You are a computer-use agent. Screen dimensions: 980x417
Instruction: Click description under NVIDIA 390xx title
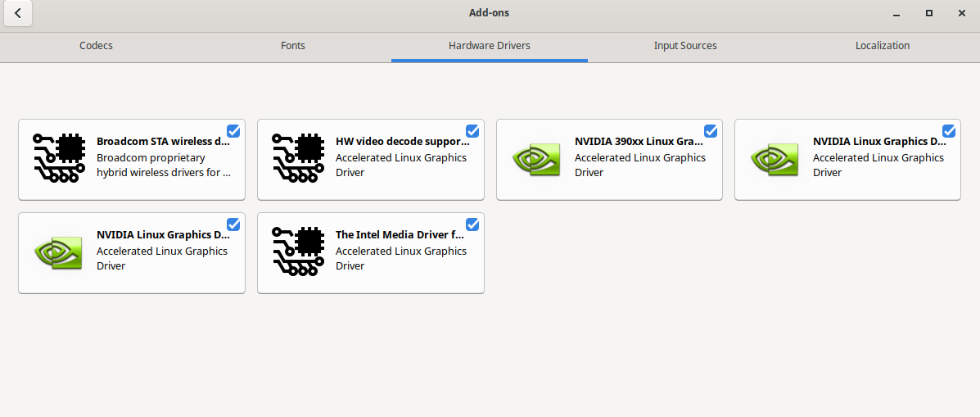640,165
